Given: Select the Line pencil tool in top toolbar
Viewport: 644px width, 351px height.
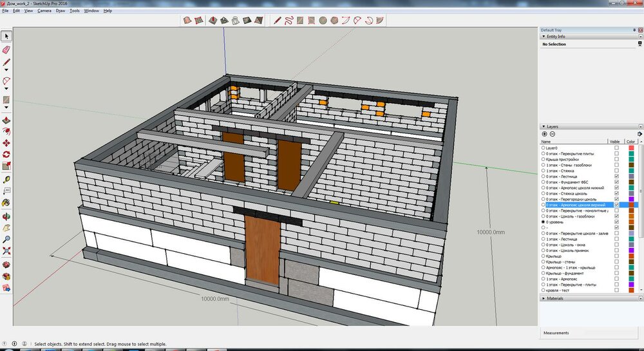Looking at the screenshot, I should 277,21.
